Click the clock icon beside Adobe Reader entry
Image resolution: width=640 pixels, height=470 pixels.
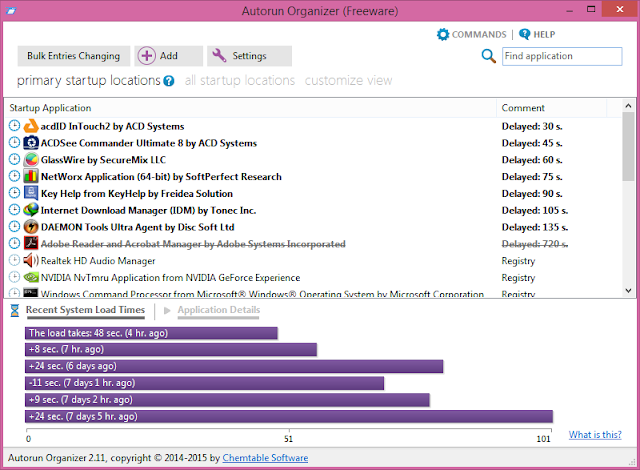[x=14, y=243]
